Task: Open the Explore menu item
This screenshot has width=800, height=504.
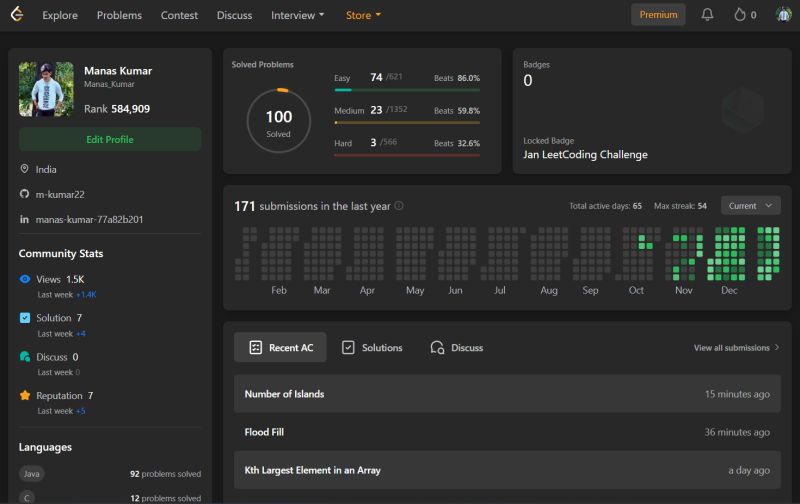Action: 60,15
